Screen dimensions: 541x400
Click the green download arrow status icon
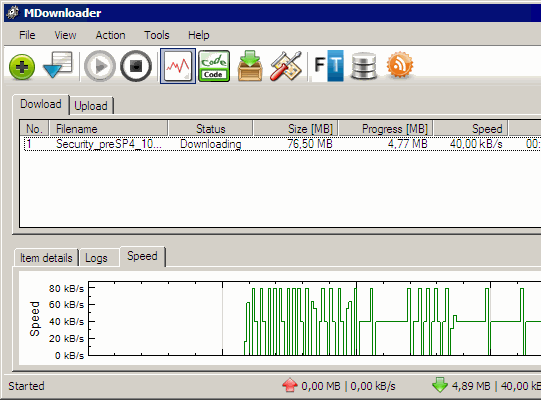[440, 385]
